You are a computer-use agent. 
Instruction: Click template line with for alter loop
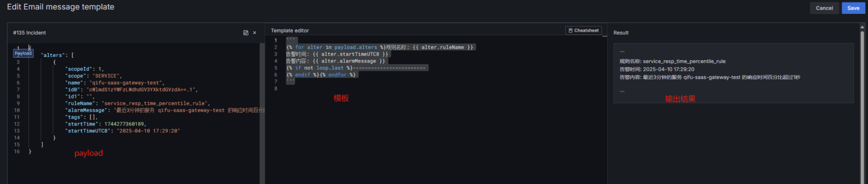381,48
